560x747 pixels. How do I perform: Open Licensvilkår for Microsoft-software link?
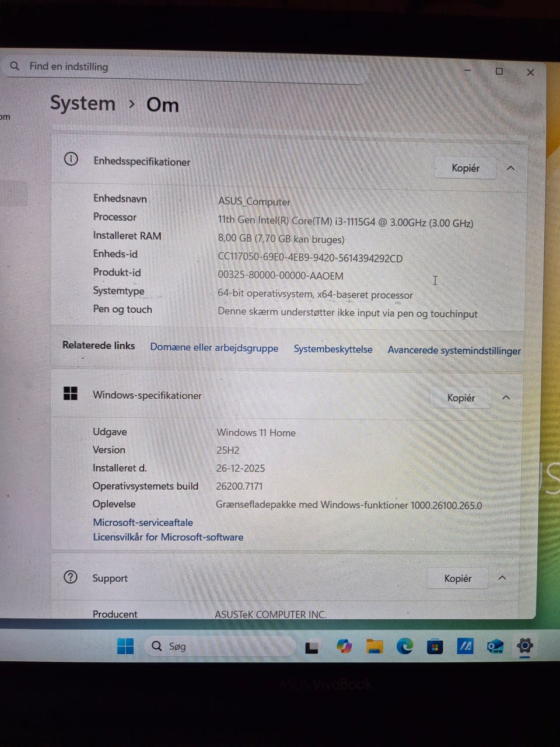[168, 537]
